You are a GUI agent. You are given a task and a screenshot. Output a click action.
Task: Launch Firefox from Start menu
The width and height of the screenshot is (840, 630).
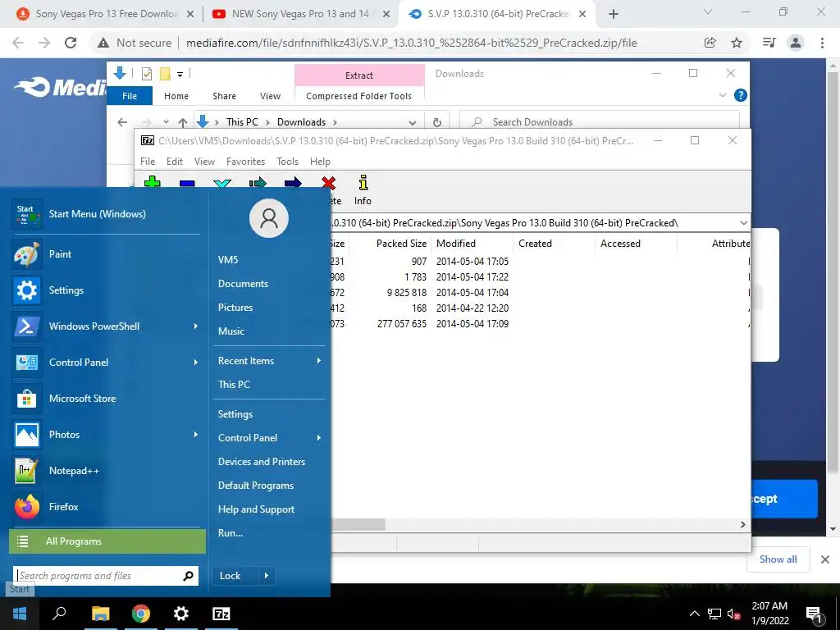tap(107, 507)
